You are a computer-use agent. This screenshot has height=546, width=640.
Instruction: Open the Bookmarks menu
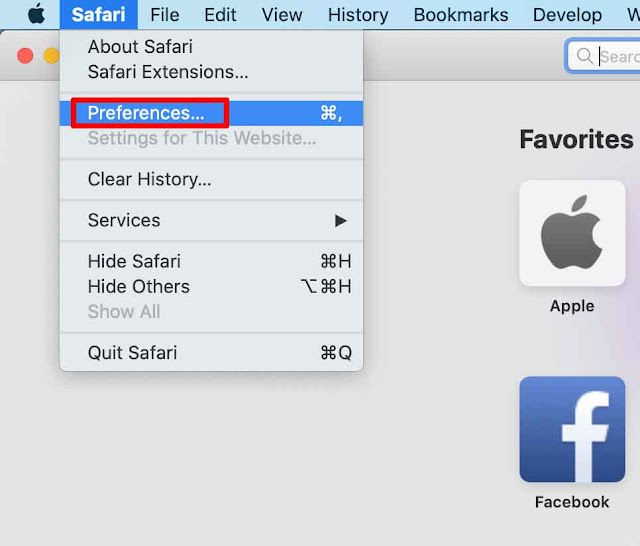click(x=461, y=15)
